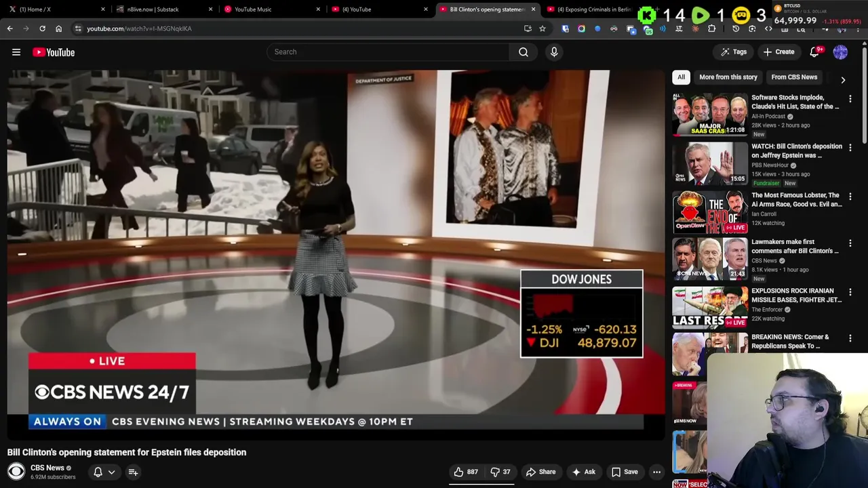Like the video with thumbs up

coord(466,472)
